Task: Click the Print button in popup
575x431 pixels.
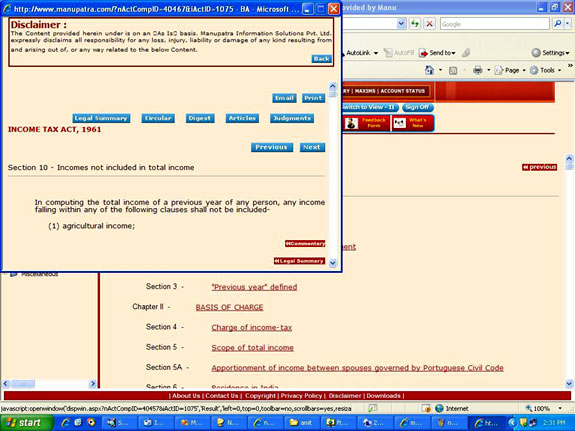Action: coord(313,98)
